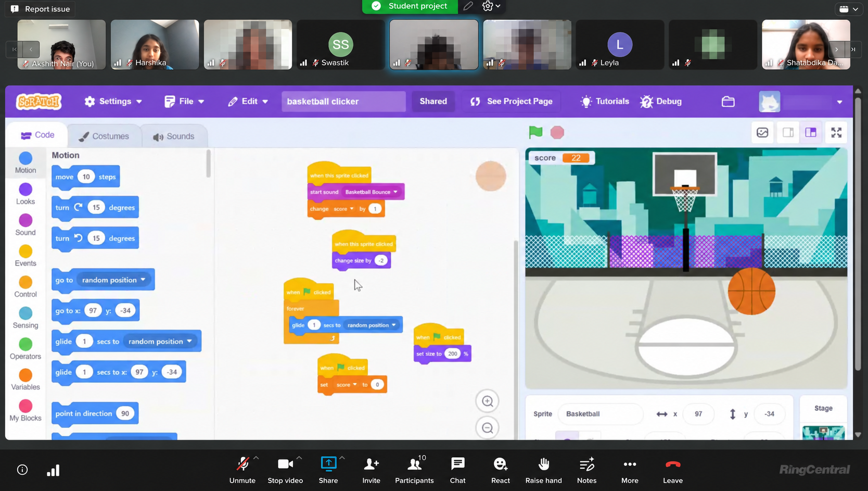The width and height of the screenshot is (868, 491).
Task: Open the Edit dropdown menu
Action: 248,102
